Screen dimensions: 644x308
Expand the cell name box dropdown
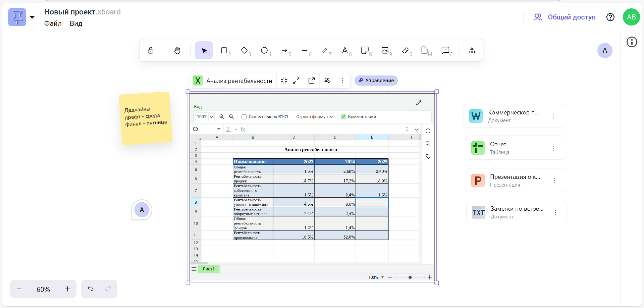pos(219,129)
